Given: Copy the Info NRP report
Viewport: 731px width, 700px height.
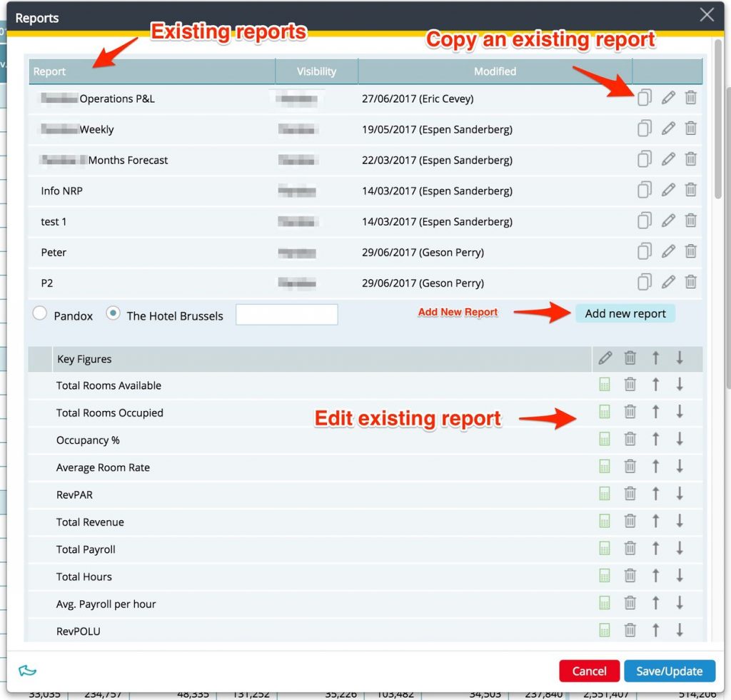Looking at the screenshot, I should point(644,191).
